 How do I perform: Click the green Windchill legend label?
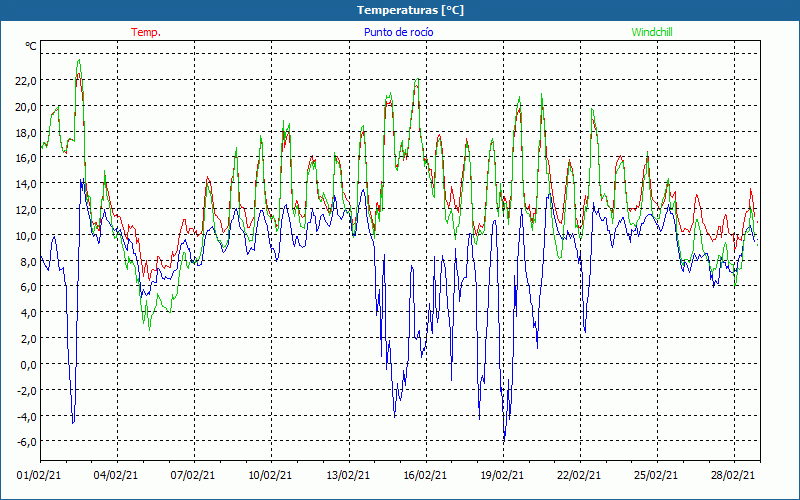point(652,32)
